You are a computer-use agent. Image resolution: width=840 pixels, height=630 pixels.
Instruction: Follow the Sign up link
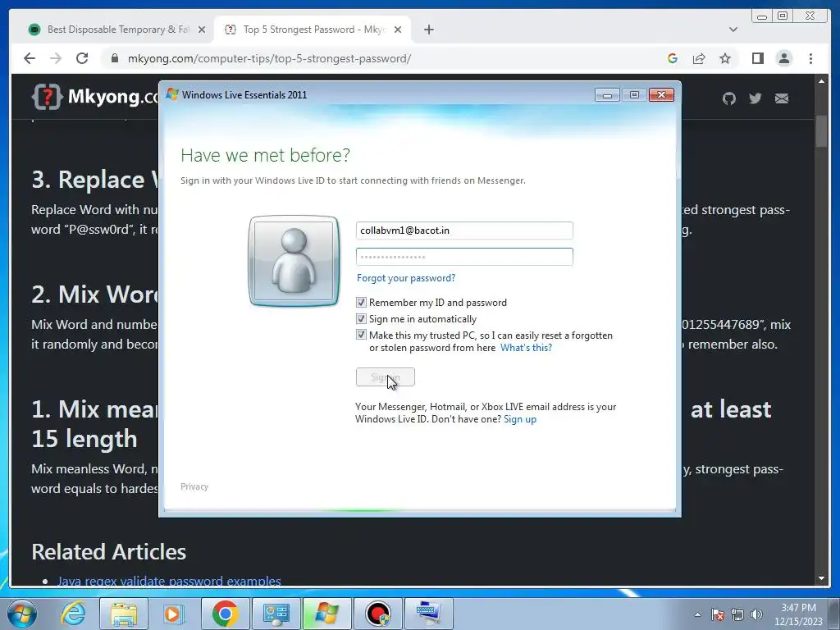click(x=519, y=419)
